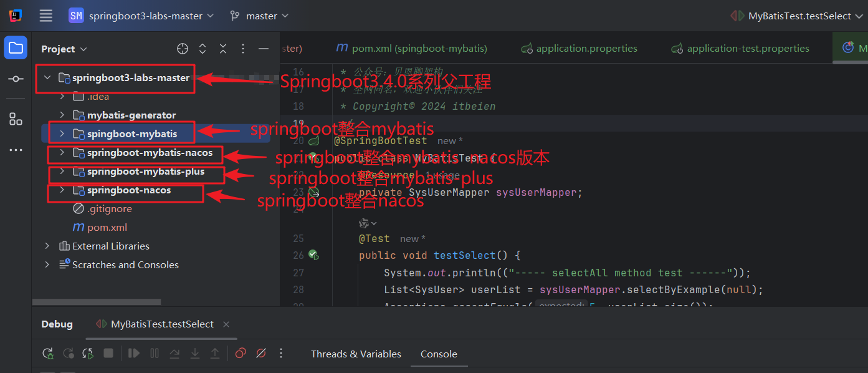
Task: Click Spring bean leaf gutter icon
Action: 314,142
